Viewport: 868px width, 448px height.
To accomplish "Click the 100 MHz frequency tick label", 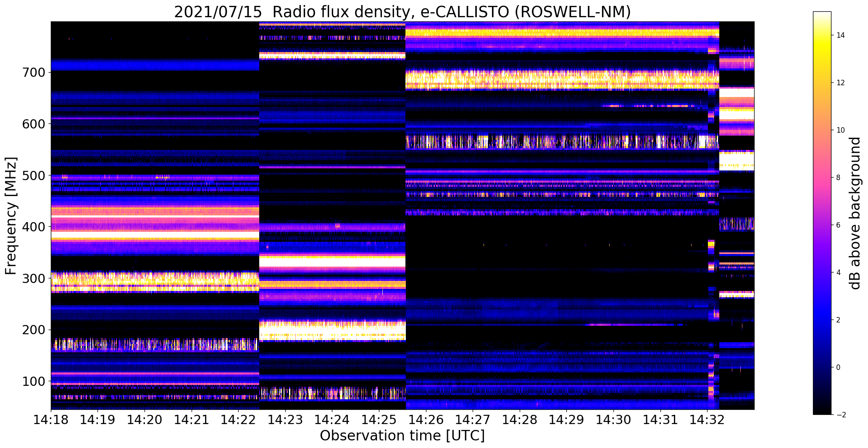I will (33, 381).
